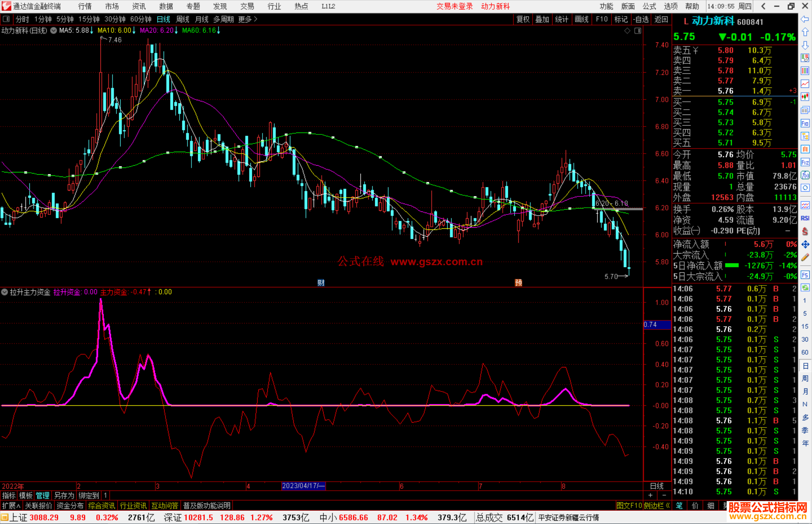The width and height of the screenshot is (812, 524).
Task: Toggle the panel layout icon left of 分时
Action: 6,19
